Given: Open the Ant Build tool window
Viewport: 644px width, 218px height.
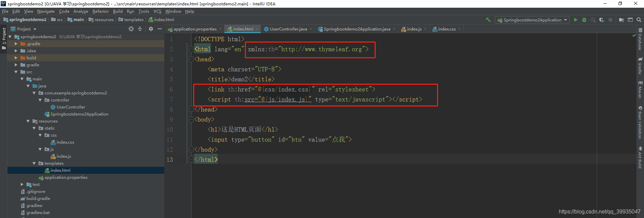Looking at the screenshot, I should click(640, 157).
